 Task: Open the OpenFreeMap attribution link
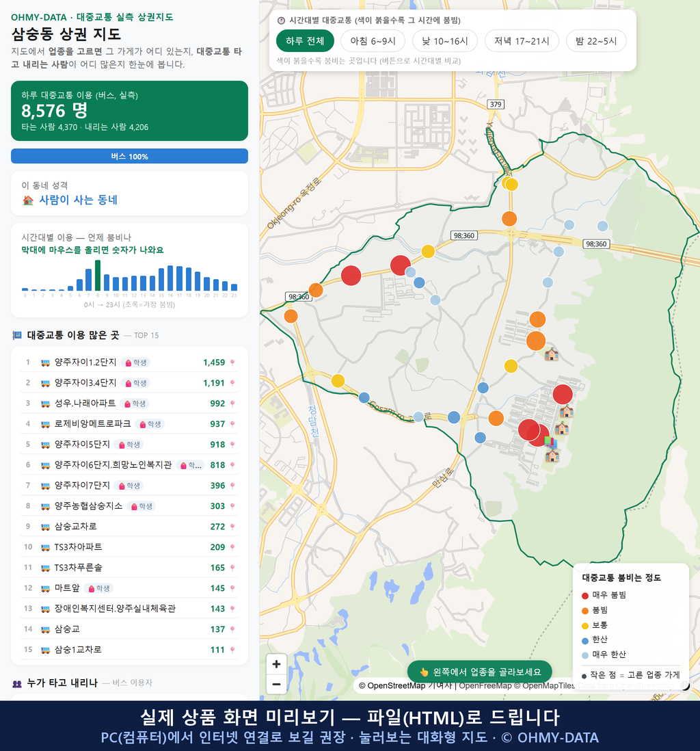485,686
